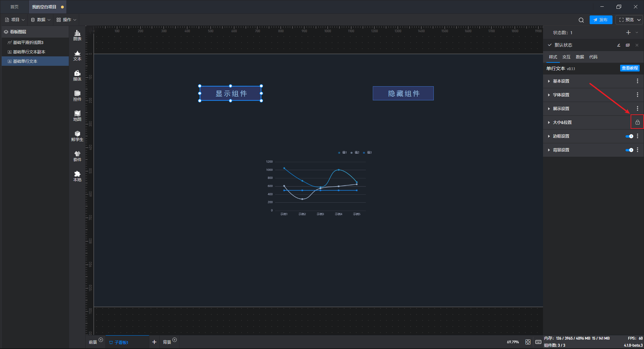
Task: Select the 我的空白项目 tab
Action: click(x=48, y=7)
